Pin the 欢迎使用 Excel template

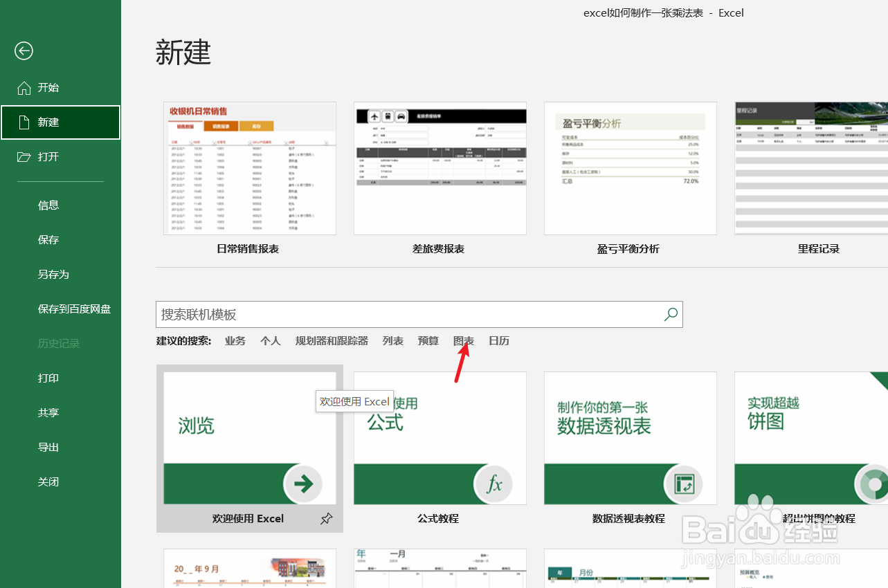[x=327, y=519]
